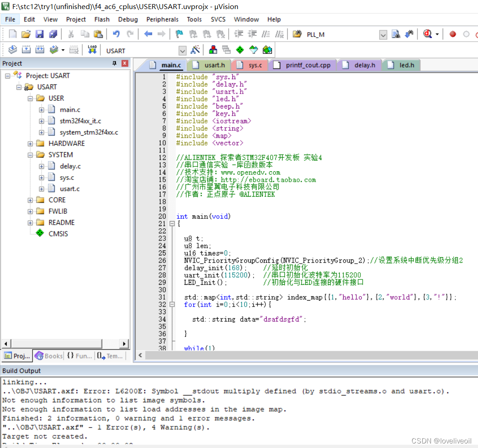Open the File menu
The image size is (478, 448).
(10, 19)
